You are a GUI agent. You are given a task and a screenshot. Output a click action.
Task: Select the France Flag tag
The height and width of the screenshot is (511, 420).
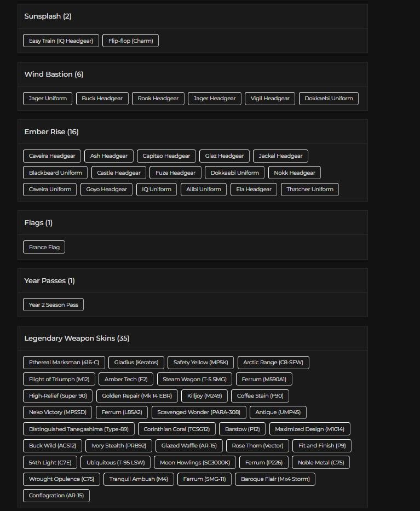[x=44, y=247]
